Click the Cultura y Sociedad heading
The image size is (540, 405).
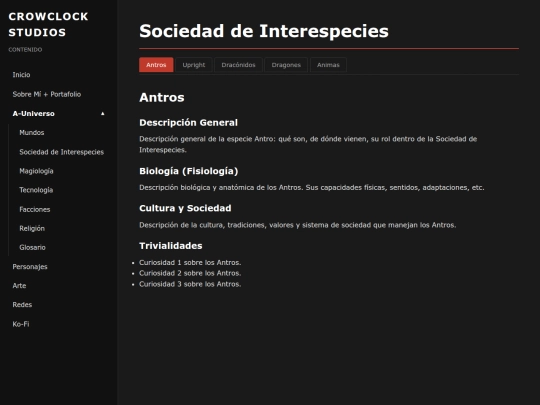(185, 208)
